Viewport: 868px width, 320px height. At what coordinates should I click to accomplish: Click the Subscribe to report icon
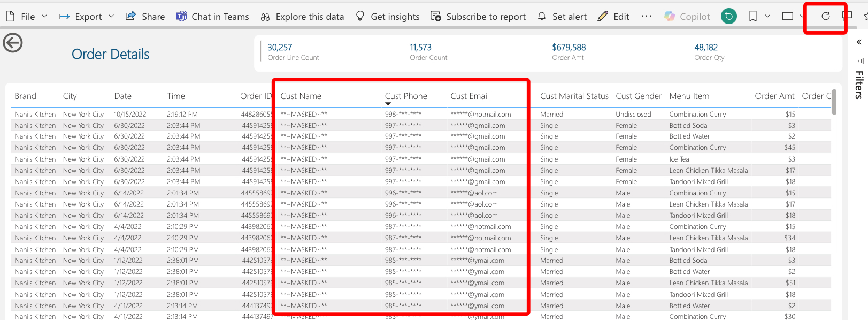click(436, 17)
